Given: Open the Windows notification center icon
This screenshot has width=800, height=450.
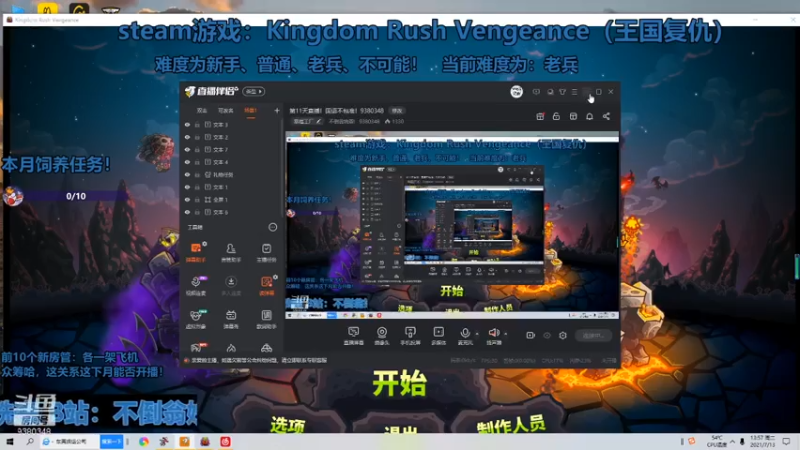Looking at the screenshot, I should tap(786, 441).
